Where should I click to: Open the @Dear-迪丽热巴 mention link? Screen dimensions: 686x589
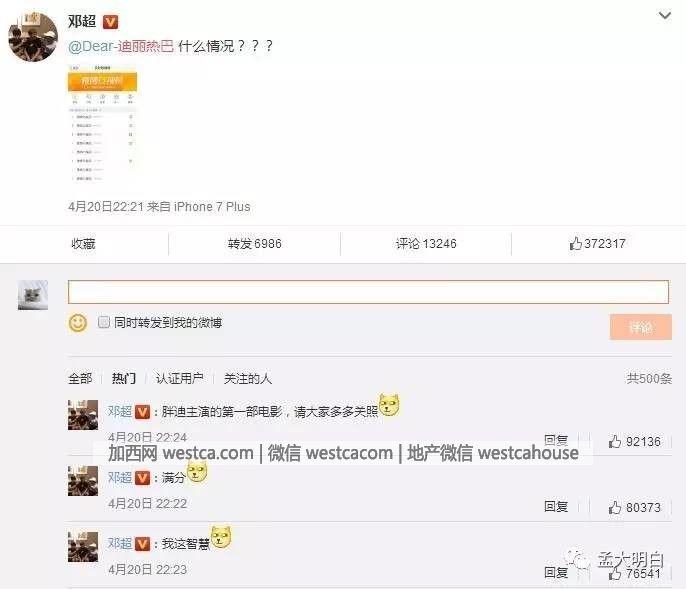click(x=121, y=46)
